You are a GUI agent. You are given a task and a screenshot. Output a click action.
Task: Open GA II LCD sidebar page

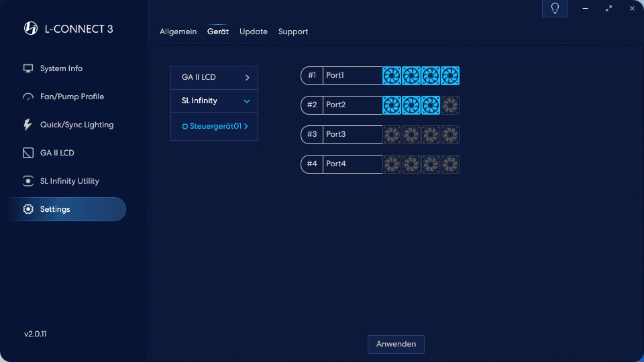tap(57, 153)
